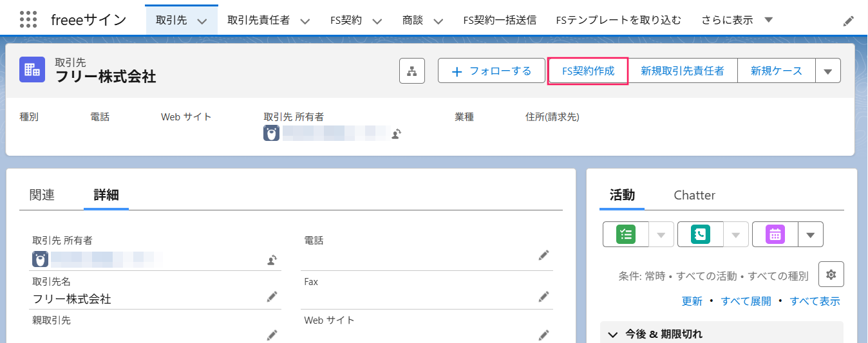Click the freeeサイン app name
Image resolution: width=868 pixels, height=343 pixels.
[x=89, y=20]
